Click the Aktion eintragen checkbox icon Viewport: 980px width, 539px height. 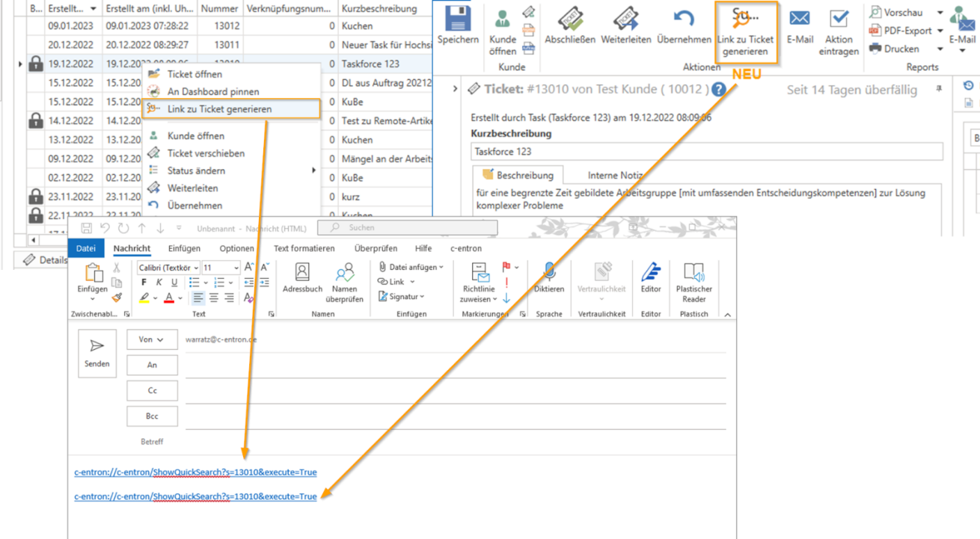pyautogui.click(x=839, y=20)
